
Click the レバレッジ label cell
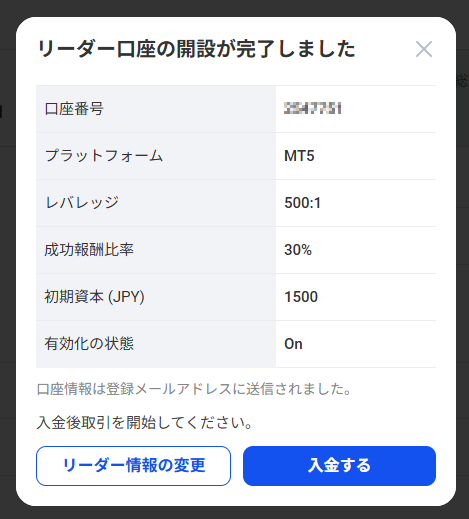156,203
